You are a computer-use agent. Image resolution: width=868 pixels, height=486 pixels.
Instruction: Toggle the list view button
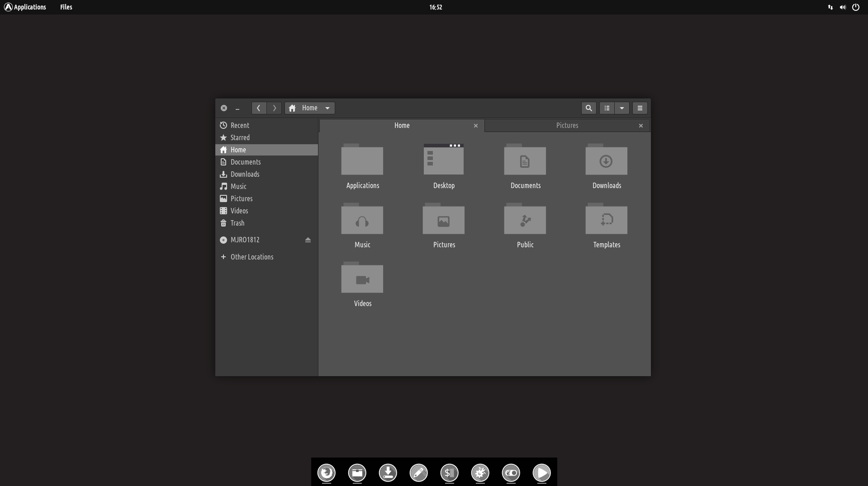tap(607, 108)
